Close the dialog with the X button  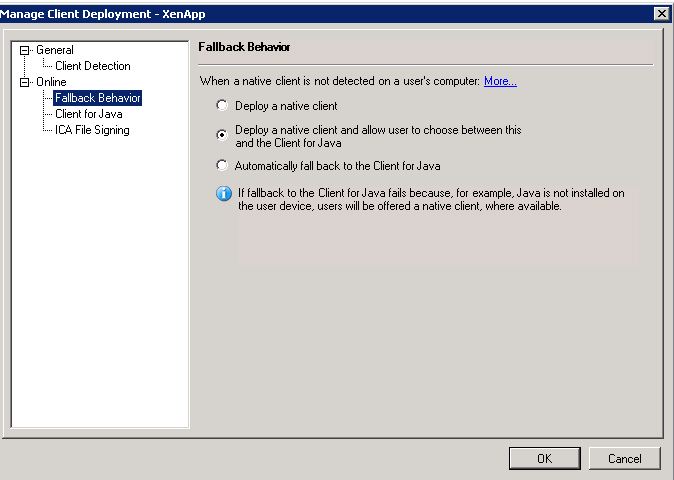[x=662, y=14]
